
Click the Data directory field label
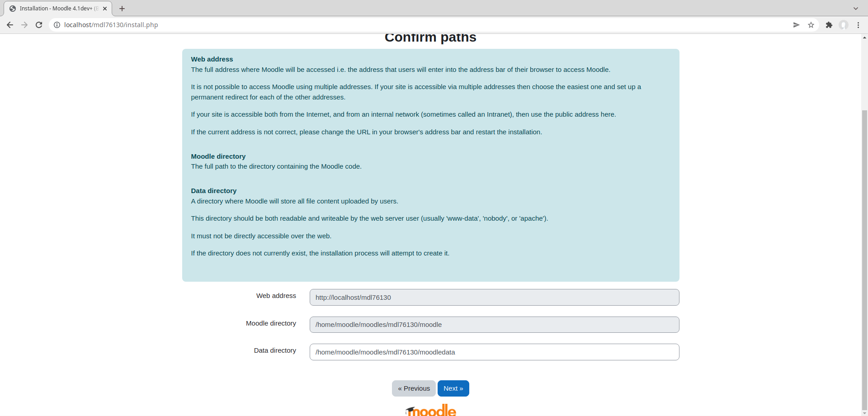(x=275, y=350)
